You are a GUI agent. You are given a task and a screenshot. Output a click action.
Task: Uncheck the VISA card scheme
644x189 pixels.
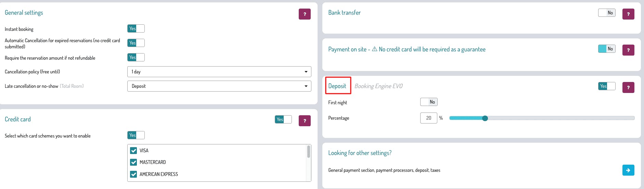tap(133, 151)
